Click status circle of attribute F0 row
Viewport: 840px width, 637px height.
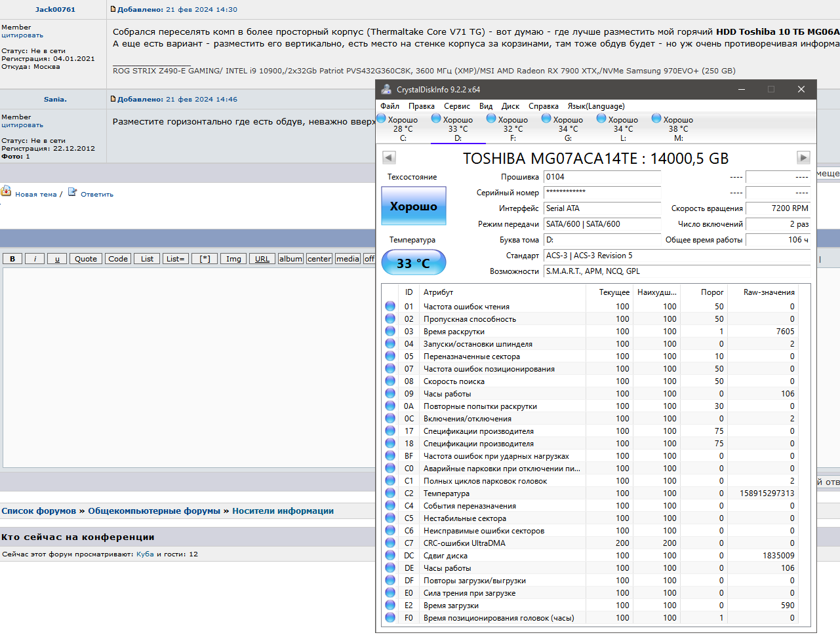click(x=390, y=617)
